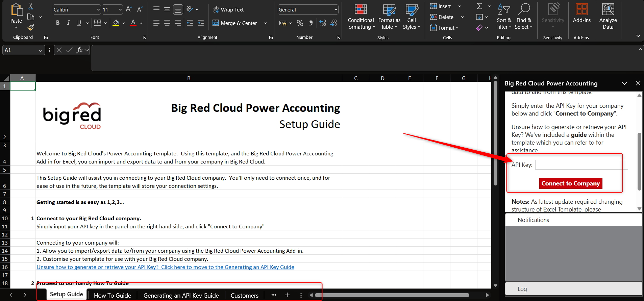Click the Paste clipboard icon
The image size is (644, 301).
click(16, 10)
